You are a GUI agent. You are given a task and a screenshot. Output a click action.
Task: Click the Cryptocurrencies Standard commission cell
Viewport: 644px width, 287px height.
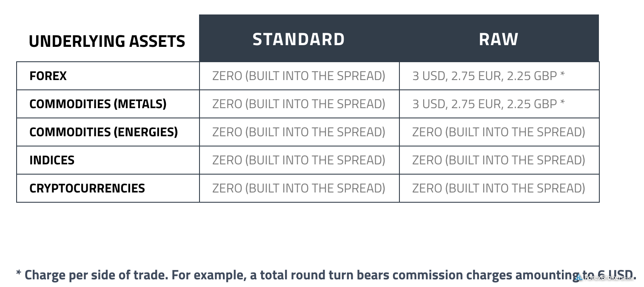point(299,188)
